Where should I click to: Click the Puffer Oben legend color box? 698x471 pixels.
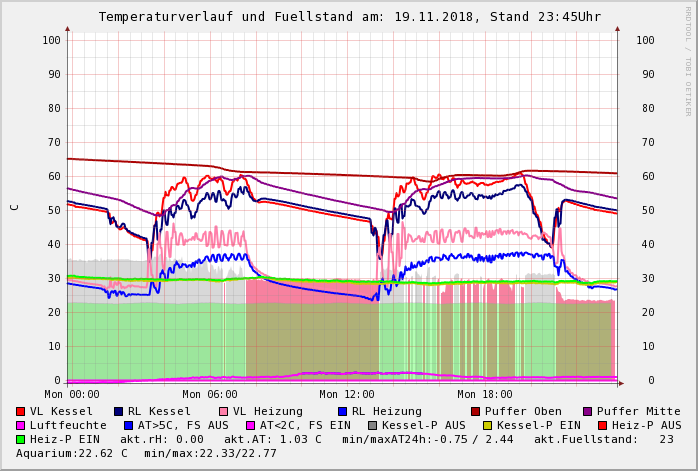coord(476,411)
